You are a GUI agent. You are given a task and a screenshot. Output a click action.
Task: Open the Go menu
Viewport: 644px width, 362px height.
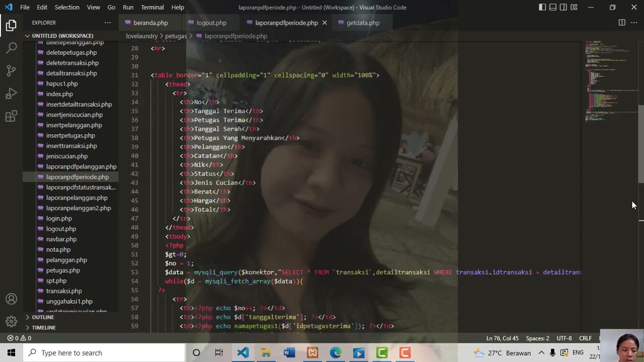[x=111, y=7]
